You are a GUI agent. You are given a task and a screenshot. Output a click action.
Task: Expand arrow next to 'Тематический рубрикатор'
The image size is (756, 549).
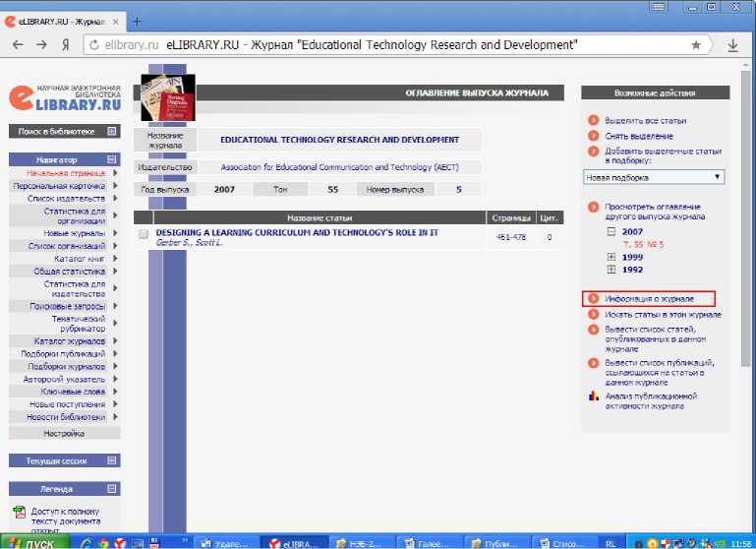pyautogui.click(x=115, y=324)
